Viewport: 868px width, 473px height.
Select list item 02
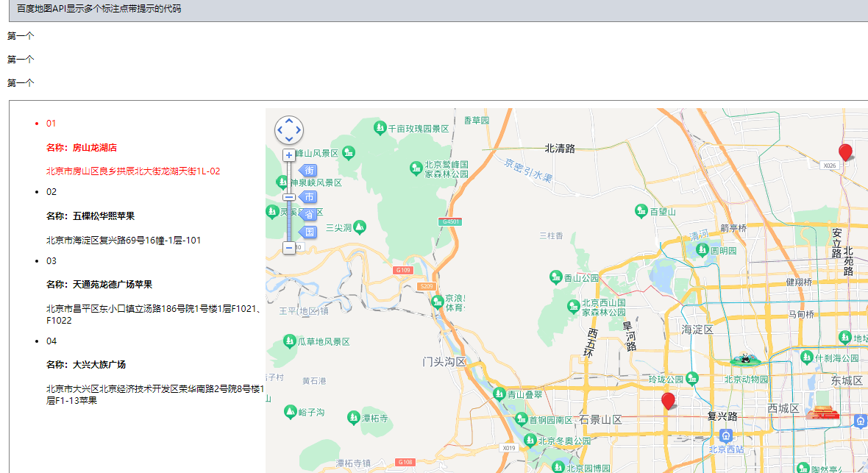point(51,192)
